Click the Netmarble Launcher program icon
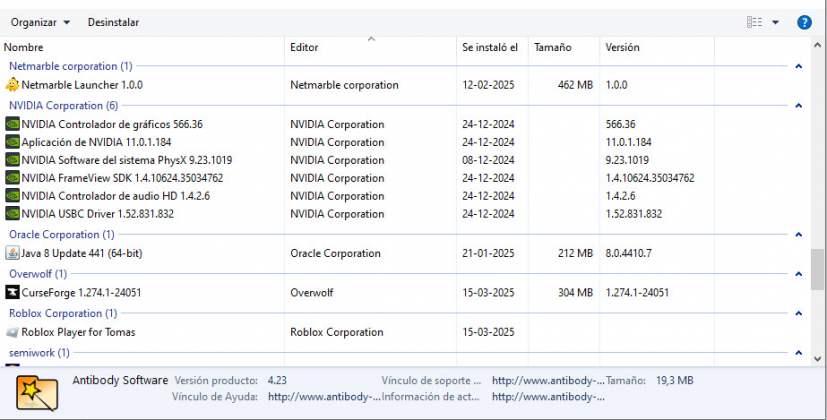Screen dimensions: 827x420 tap(12, 84)
